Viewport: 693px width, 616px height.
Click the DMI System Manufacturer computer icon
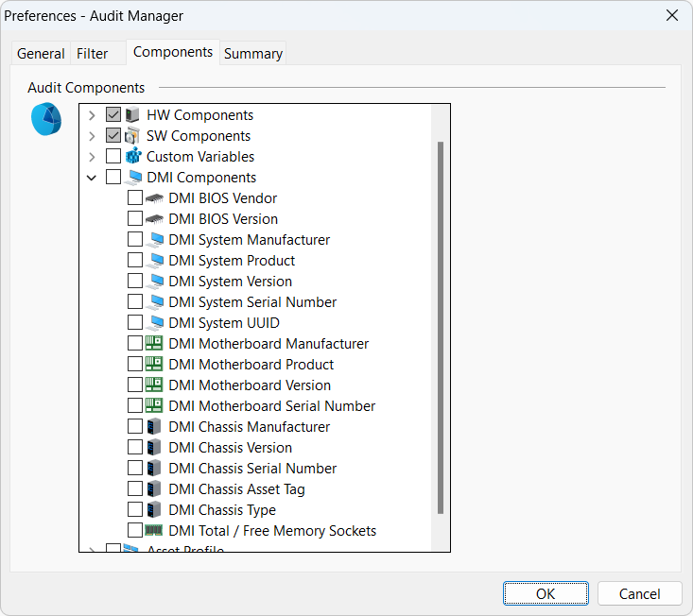click(154, 240)
